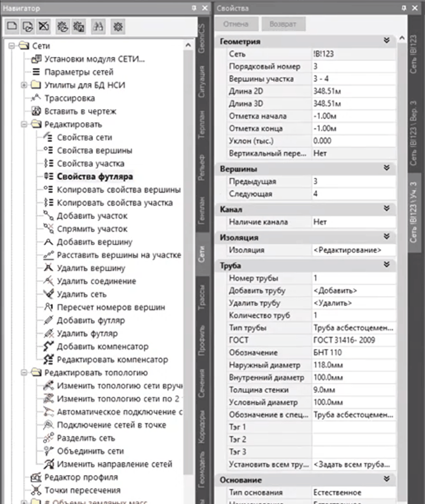Pin the Навигатор panel
This screenshot has width=425, height=504.
tap(194, 8)
